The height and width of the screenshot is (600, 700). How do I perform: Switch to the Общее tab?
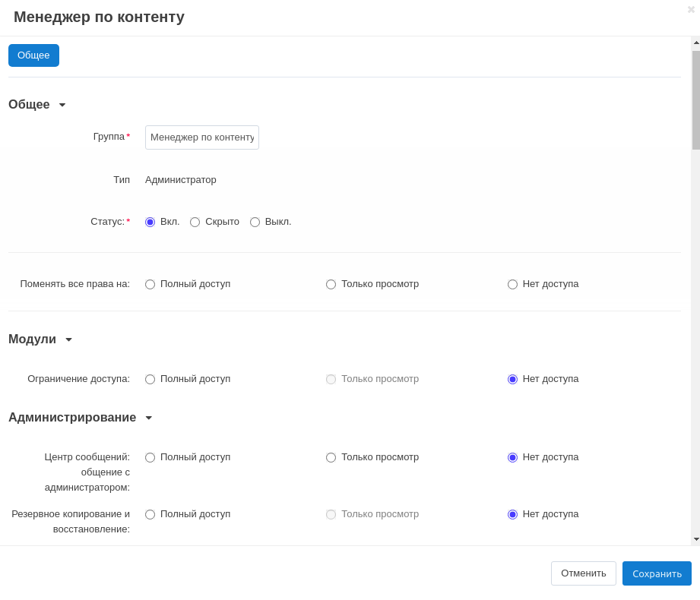(33, 55)
